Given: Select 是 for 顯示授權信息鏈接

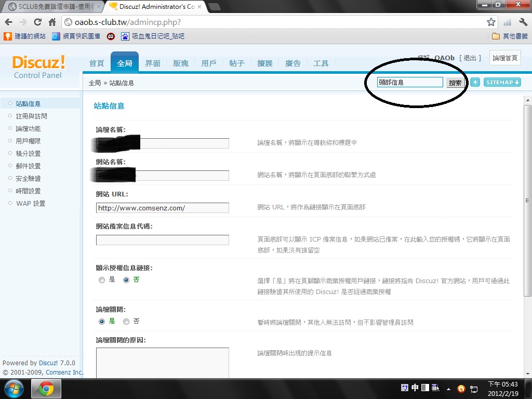Looking at the screenshot, I should pos(102,280).
